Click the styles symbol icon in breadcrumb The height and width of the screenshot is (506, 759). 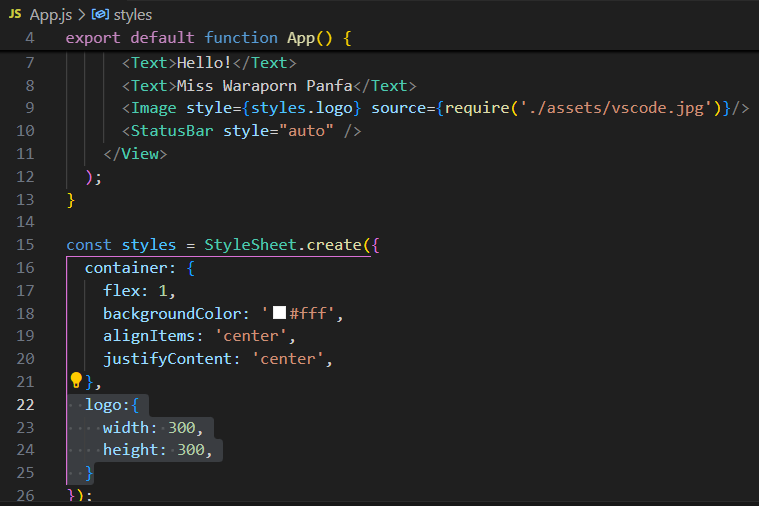[x=100, y=15]
